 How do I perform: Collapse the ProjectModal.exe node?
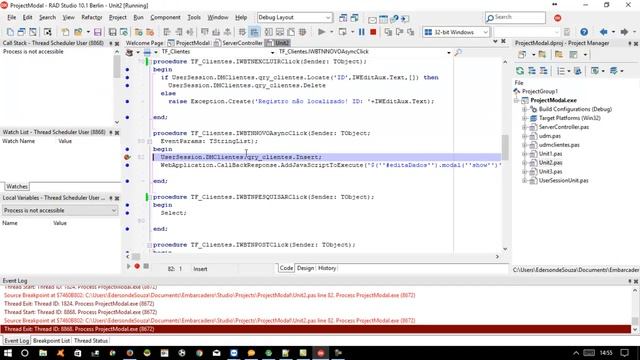coord(517,100)
